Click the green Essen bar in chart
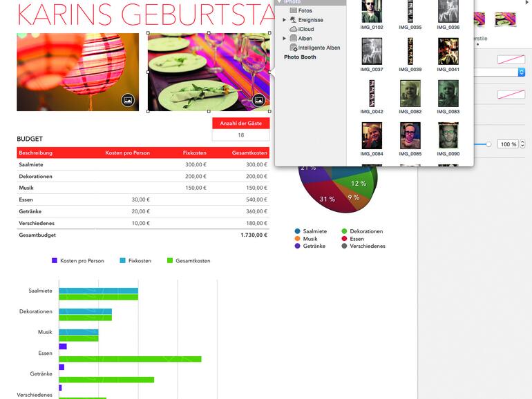 [x=130, y=359]
